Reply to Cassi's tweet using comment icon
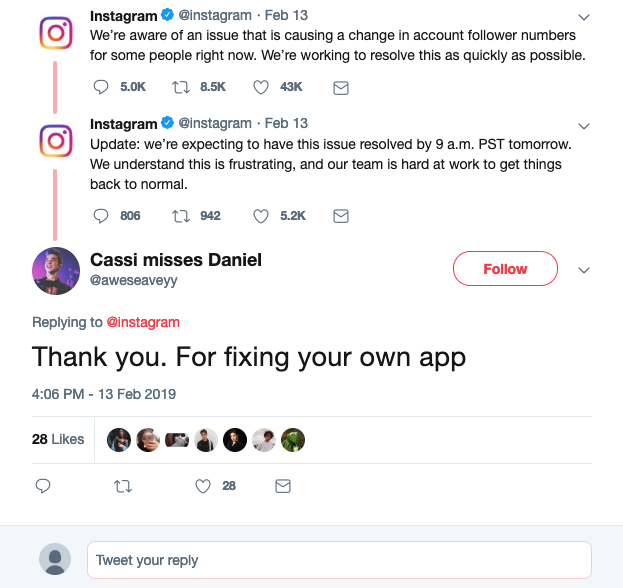This screenshot has height=588, width=623. [43, 486]
